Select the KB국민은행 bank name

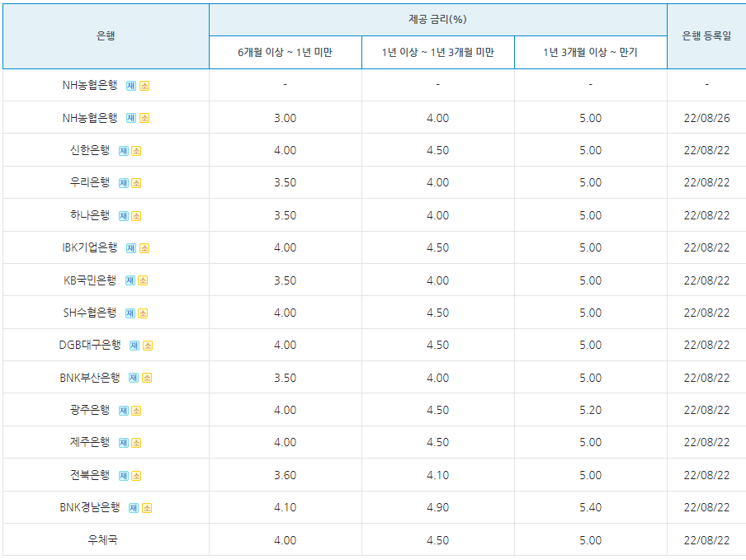coord(90,280)
